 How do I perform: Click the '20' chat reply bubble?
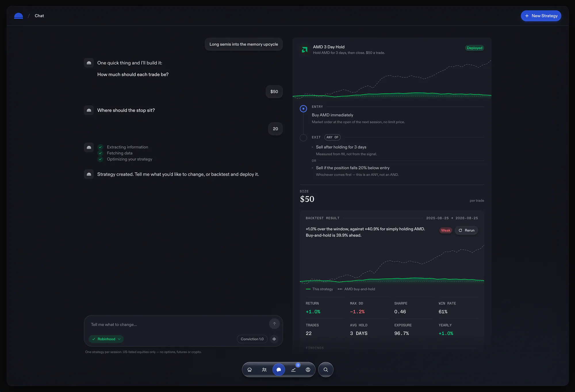tap(275, 129)
